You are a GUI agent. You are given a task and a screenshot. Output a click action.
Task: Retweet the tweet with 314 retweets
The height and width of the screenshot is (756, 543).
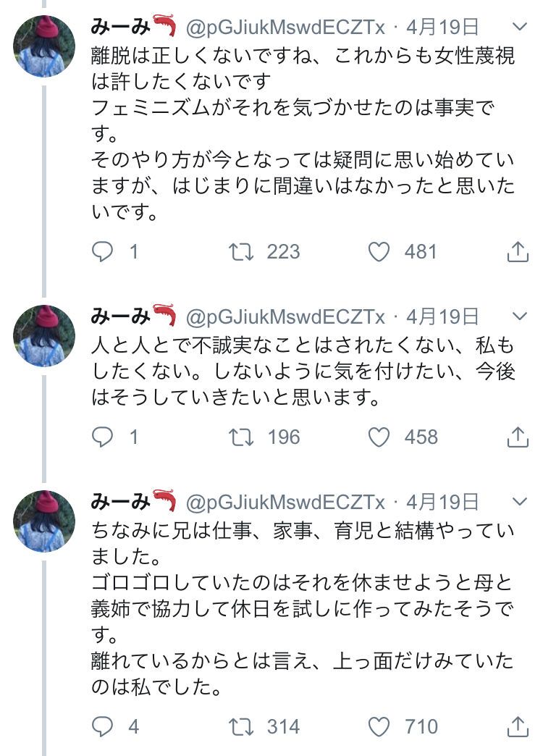241,726
